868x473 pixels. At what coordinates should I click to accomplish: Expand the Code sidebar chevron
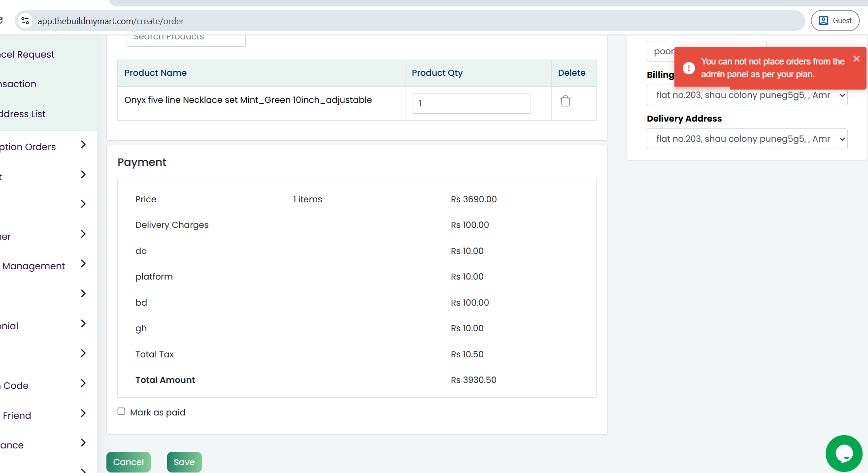[83, 383]
